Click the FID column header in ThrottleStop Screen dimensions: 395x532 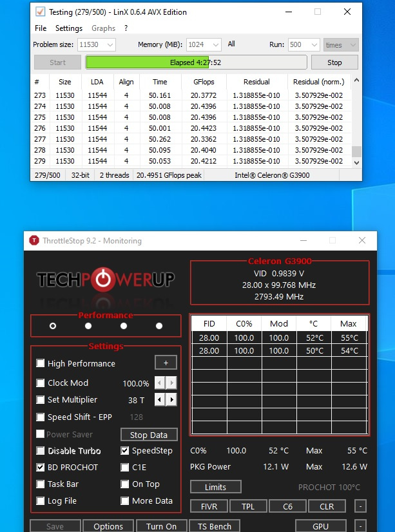209,324
